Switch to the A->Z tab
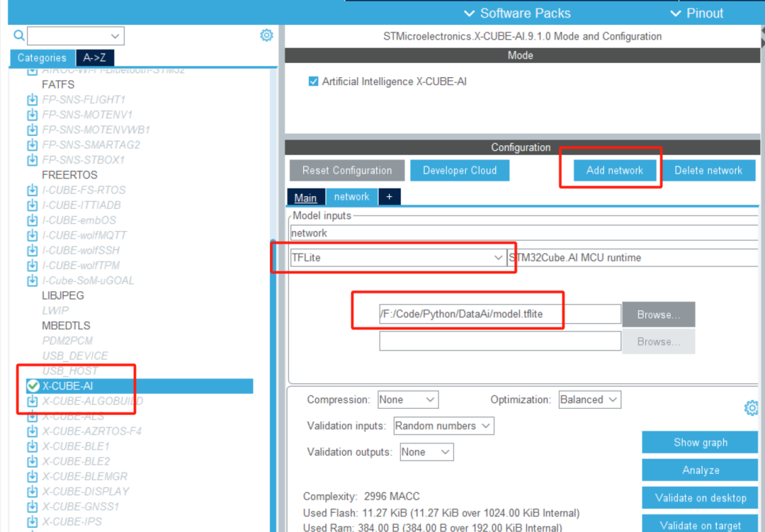Screen dimensions: 765x532 click(x=95, y=58)
